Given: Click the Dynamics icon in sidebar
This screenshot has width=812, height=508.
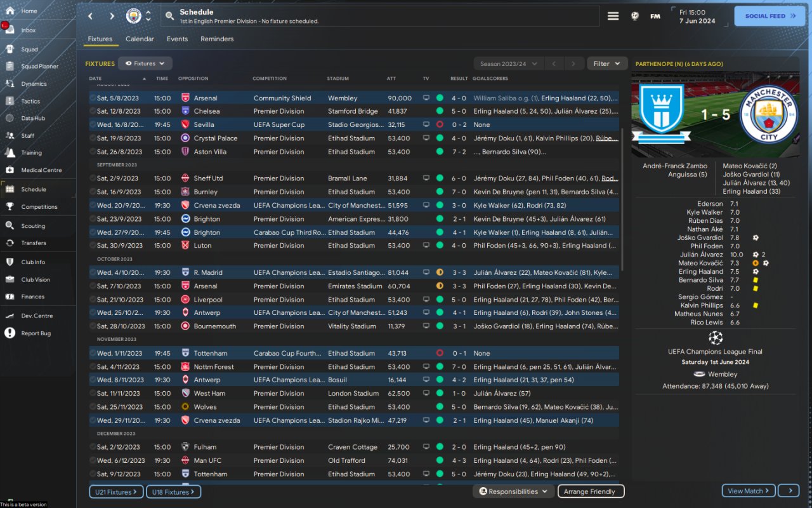Looking at the screenshot, I should 10,83.
